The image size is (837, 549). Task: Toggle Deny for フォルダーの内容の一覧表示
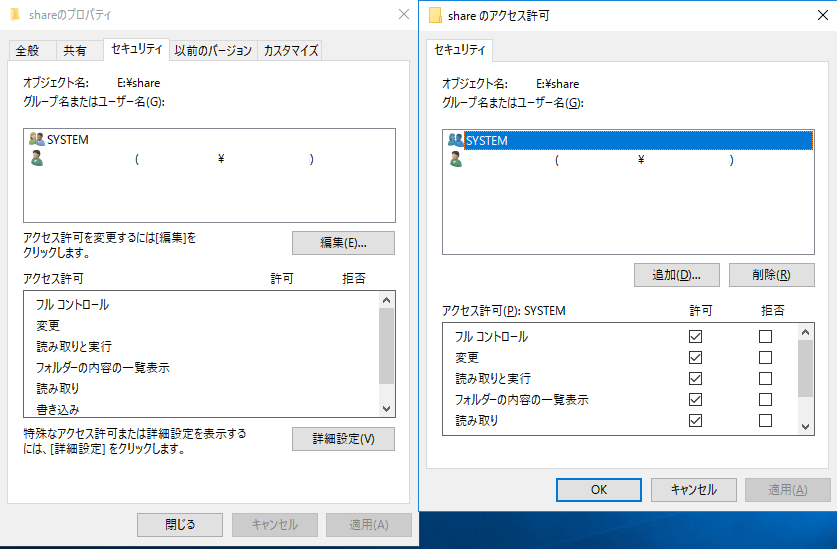click(765, 399)
